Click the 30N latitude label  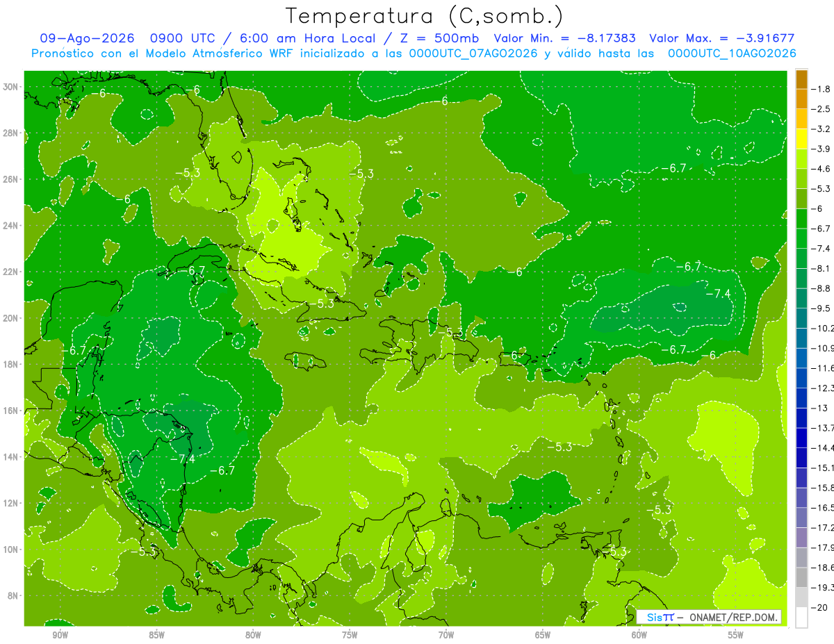(x=11, y=87)
